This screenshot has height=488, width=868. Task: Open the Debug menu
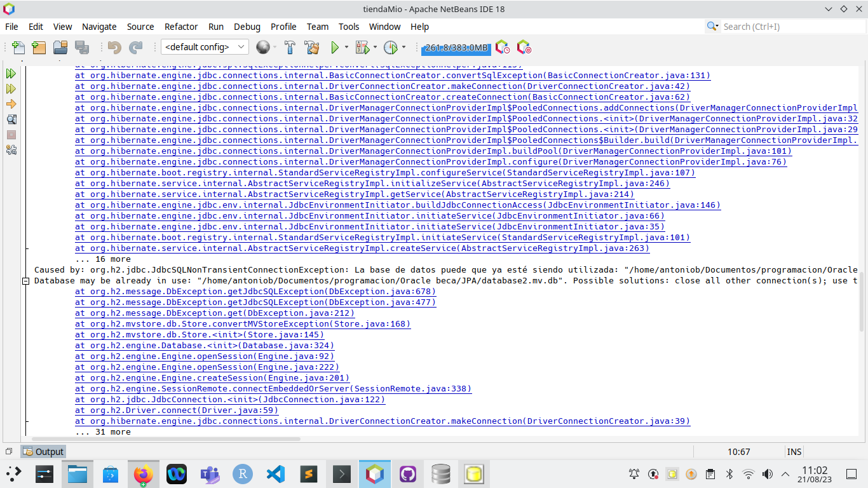[247, 27]
